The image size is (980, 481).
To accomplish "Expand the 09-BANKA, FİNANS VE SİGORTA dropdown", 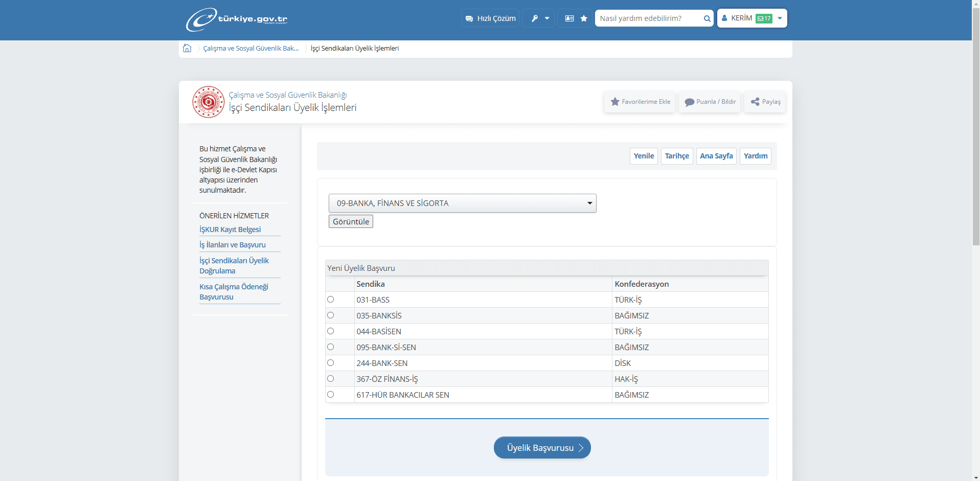I will pos(463,203).
